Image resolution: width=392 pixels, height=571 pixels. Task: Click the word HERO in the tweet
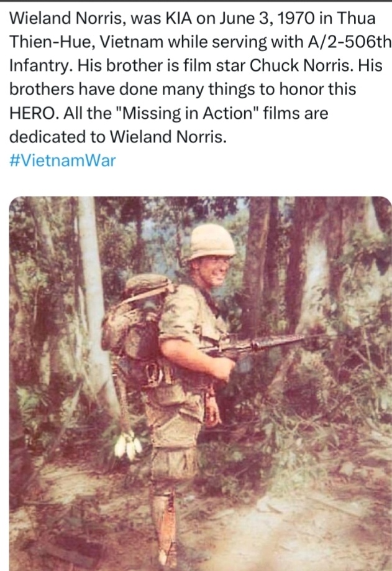(x=33, y=113)
